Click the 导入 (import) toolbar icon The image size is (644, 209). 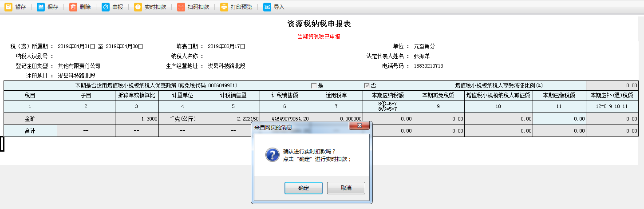(267, 7)
